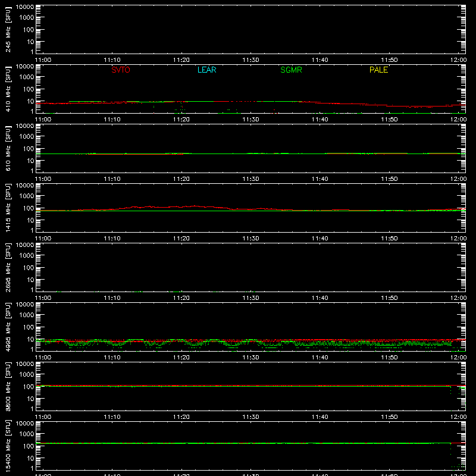The width and height of the screenshot is (476, 476).
Task: Click 11:10 label under the 610 MHz panel
Action: click(112, 179)
